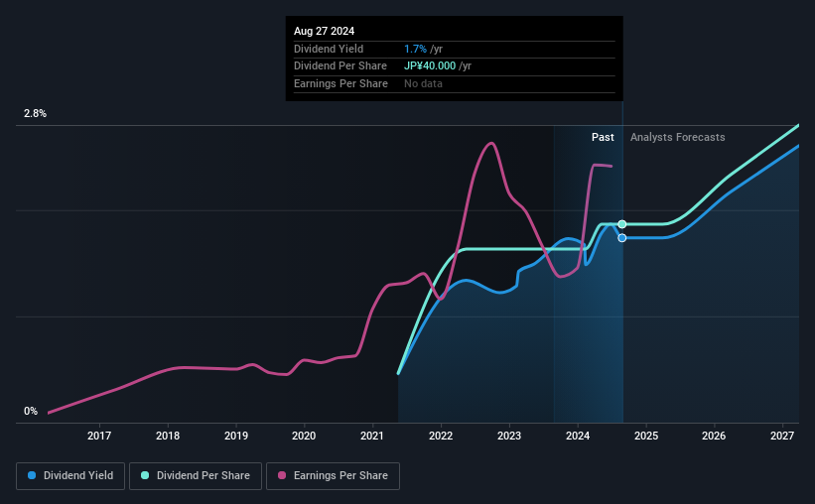This screenshot has width=815, height=504.
Task: Toggle the Dividend Per Share legend series
Action: coord(194,476)
